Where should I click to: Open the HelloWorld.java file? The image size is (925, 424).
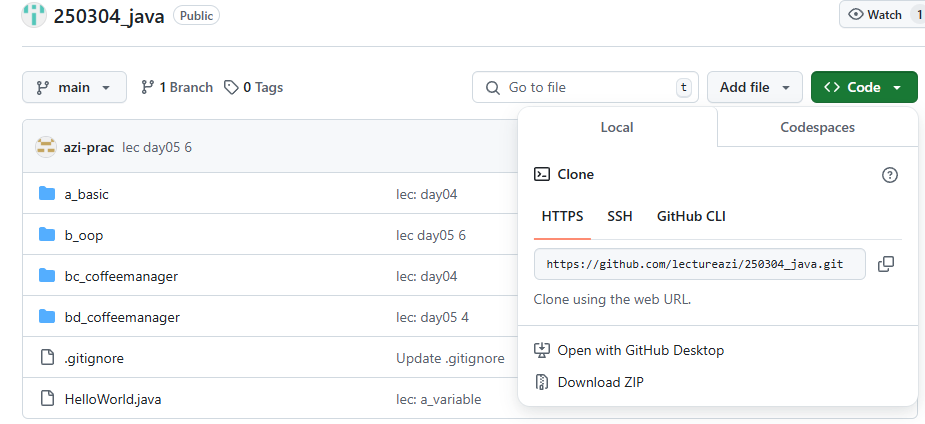coord(113,399)
